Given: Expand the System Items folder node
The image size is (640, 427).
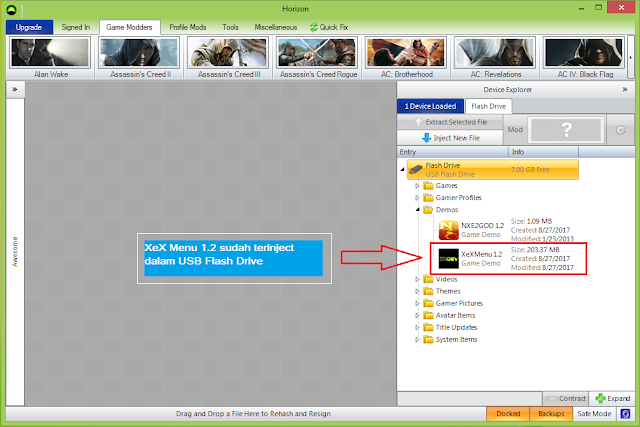Looking at the screenshot, I should pyautogui.click(x=417, y=340).
